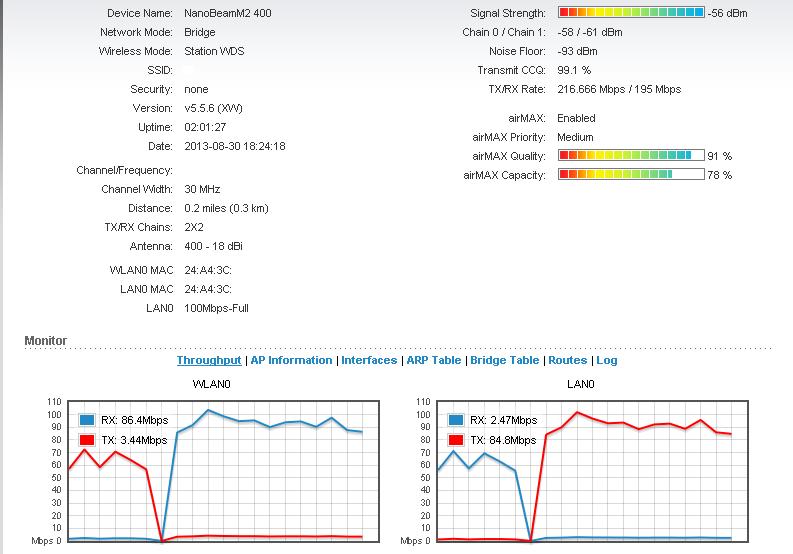Click the blue RX legend swatch in LAN0 graph
793x554 pixels.
tap(457, 421)
